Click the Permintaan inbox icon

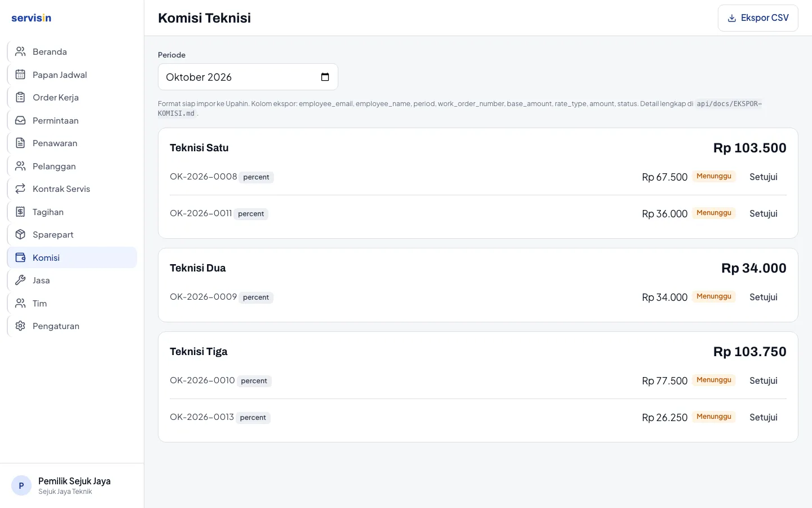(20, 120)
